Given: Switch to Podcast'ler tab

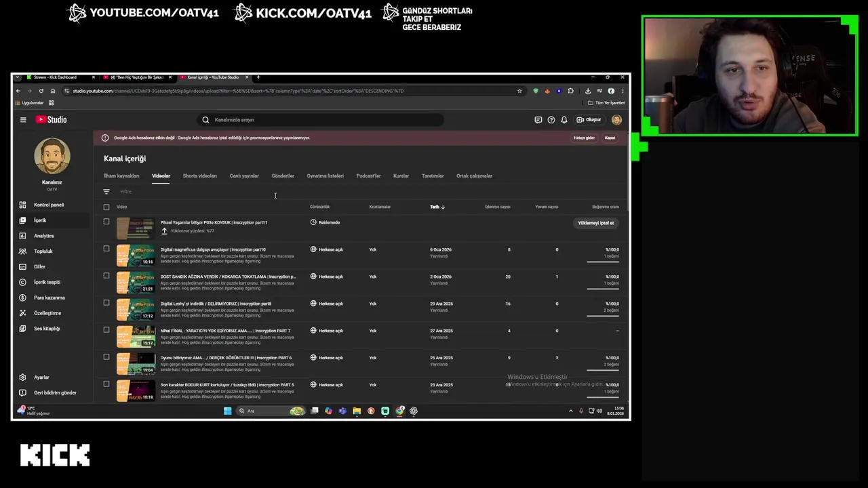Looking at the screenshot, I should (x=369, y=176).
